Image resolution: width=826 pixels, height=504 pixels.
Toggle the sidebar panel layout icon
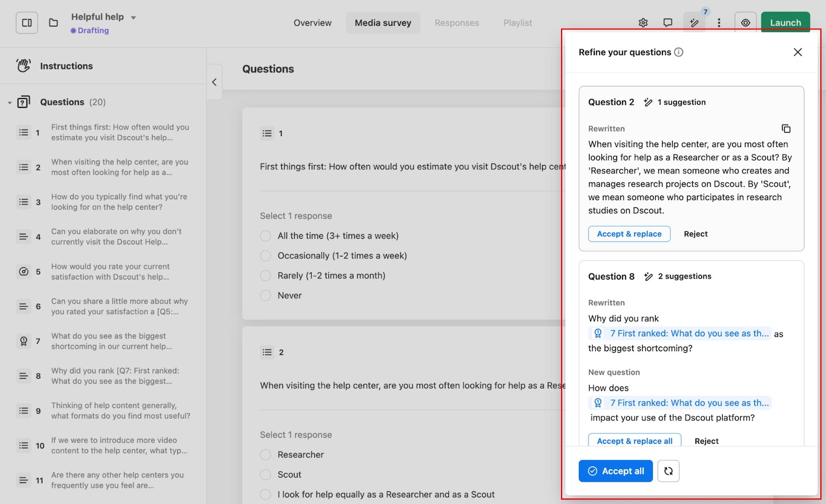click(x=27, y=23)
